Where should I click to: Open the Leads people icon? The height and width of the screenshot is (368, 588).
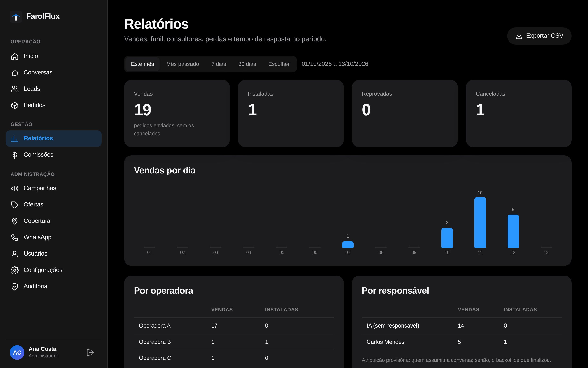point(14,89)
